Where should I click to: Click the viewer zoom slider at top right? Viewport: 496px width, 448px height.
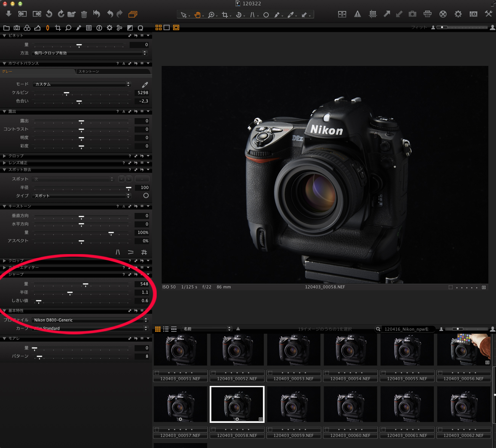pyautogui.click(x=462, y=27)
